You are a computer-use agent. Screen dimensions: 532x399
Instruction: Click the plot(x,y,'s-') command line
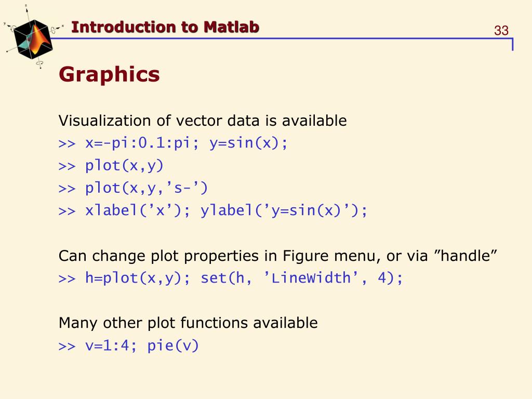pos(133,188)
